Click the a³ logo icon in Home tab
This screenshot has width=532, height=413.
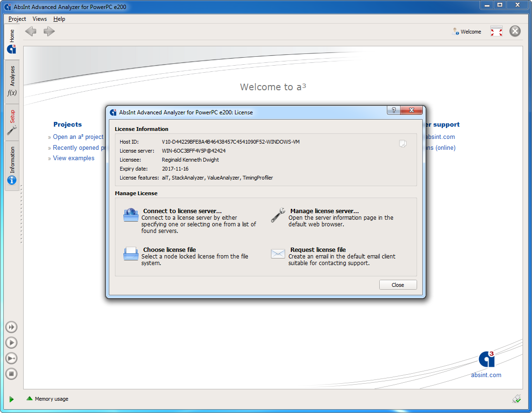coord(11,49)
